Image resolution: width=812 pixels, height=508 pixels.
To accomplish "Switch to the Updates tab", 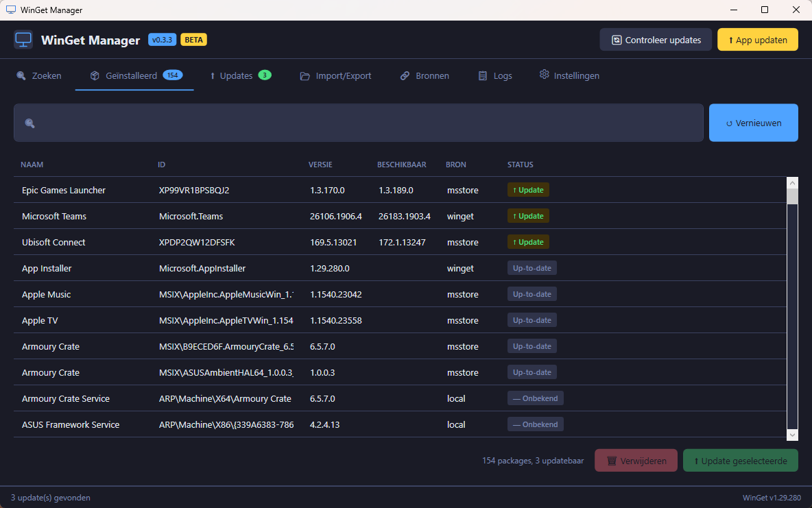I will pos(241,75).
